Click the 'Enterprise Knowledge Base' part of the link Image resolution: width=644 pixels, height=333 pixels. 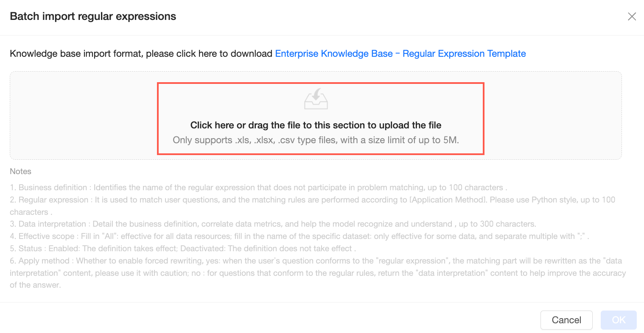pos(334,54)
